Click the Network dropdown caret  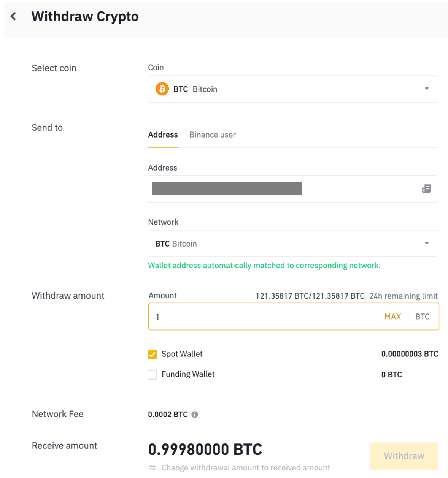427,243
